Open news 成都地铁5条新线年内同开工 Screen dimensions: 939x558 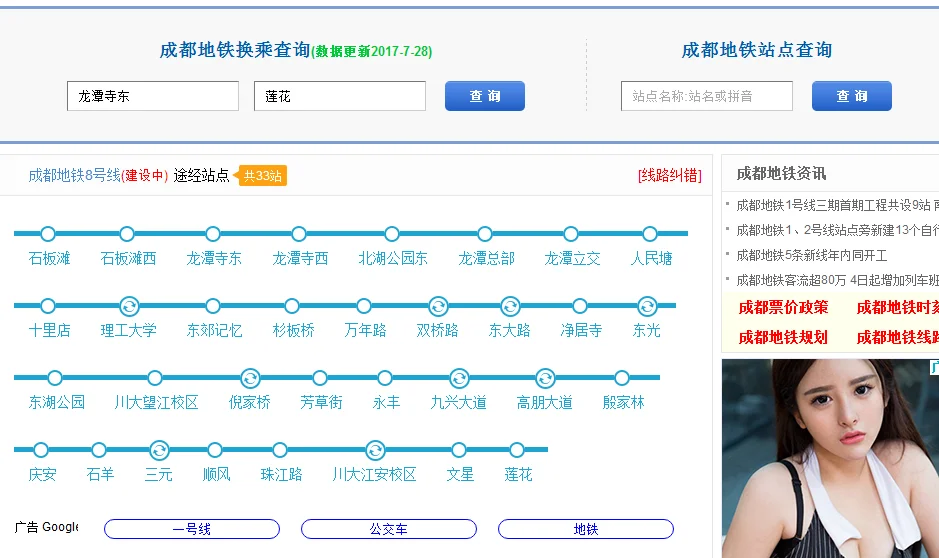(x=811, y=256)
